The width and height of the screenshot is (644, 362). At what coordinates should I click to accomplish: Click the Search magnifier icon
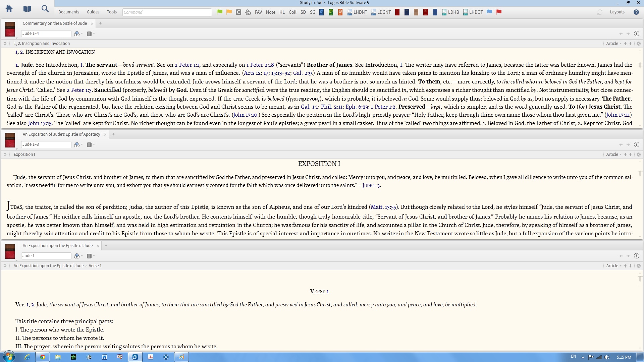[x=45, y=9]
